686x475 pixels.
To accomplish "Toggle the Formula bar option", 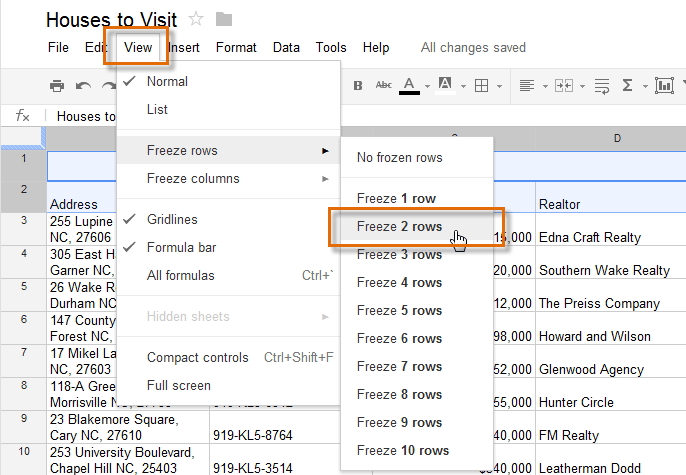I will point(228,248).
